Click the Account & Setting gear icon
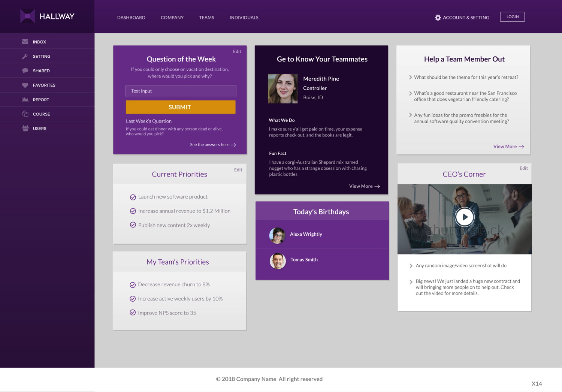The height and width of the screenshot is (392, 562). (438, 17)
